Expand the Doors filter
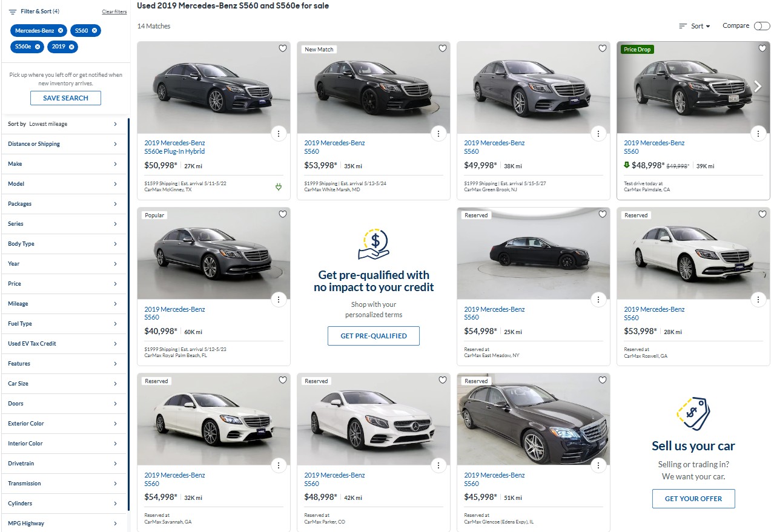The image size is (774, 532). point(64,404)
